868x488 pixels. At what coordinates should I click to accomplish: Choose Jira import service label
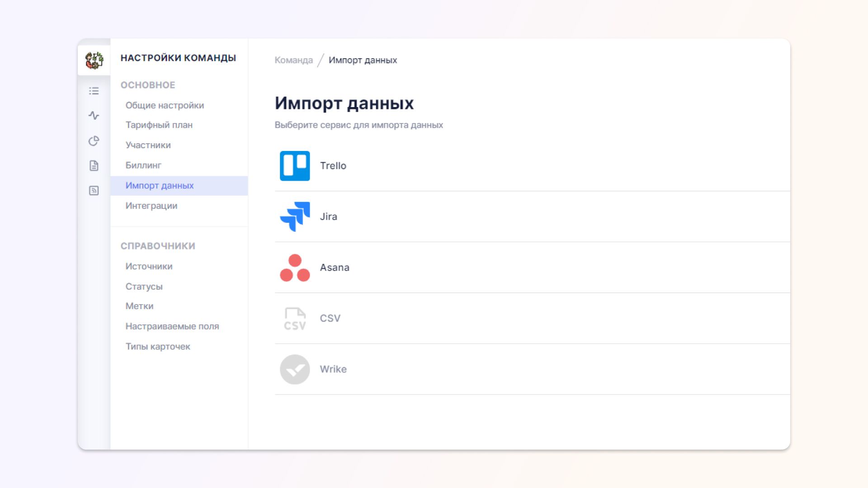(328, 216)
